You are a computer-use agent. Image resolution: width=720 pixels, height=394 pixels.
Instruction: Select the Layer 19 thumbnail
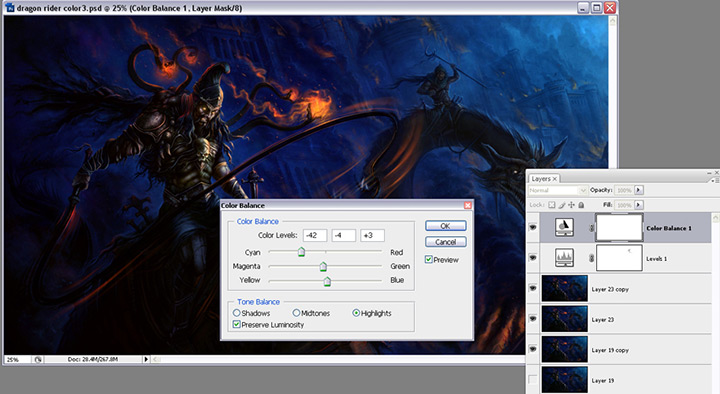pyautogui.click(x=564, y=379)
